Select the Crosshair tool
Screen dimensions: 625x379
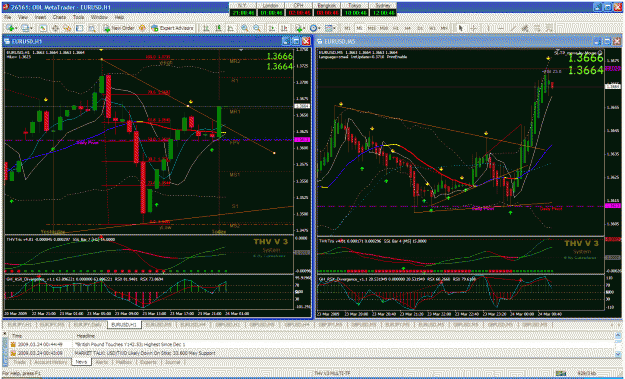tap(473, 28)
